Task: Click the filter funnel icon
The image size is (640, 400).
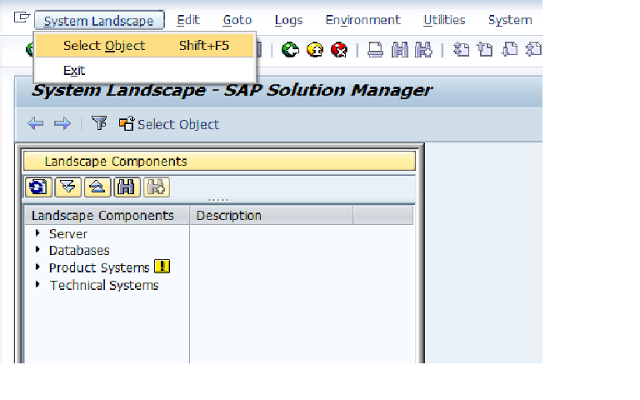Action: (99, 123)
